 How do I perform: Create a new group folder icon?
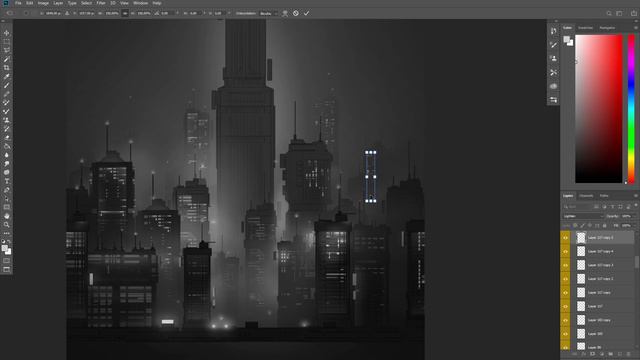click(611, 354)
